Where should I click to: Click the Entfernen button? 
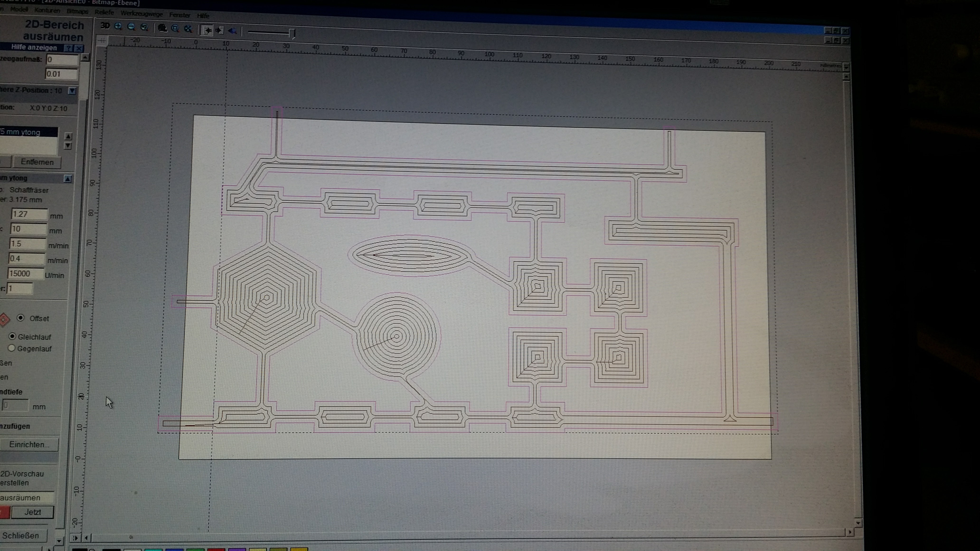click(37, 162)
